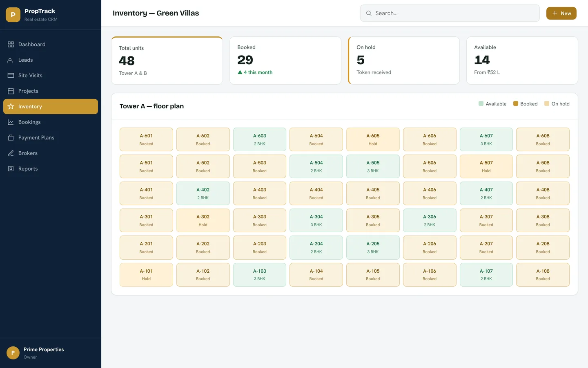Click the PropTrack logo badge
The image size is (588, 368).
[x=13, y=15]
